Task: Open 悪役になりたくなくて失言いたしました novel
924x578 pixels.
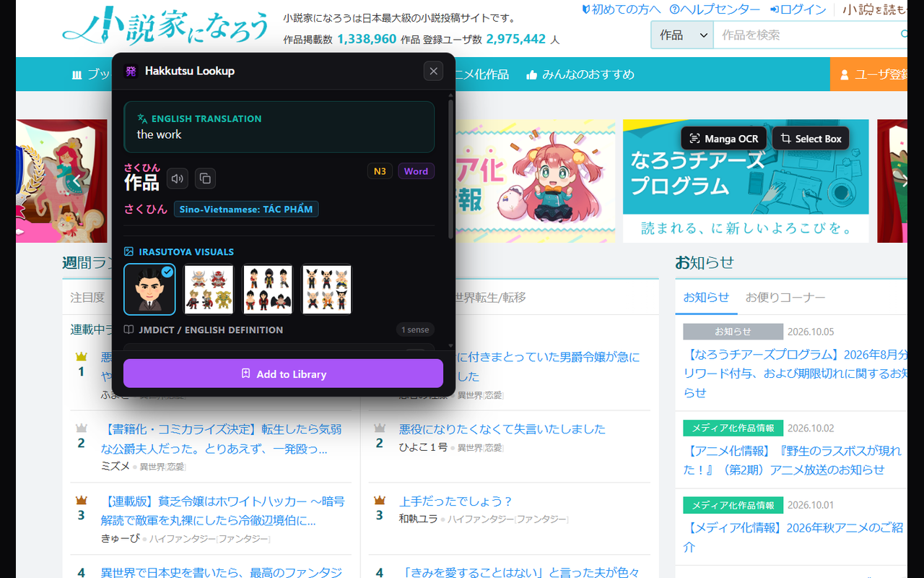Action: tap(502, 428)
